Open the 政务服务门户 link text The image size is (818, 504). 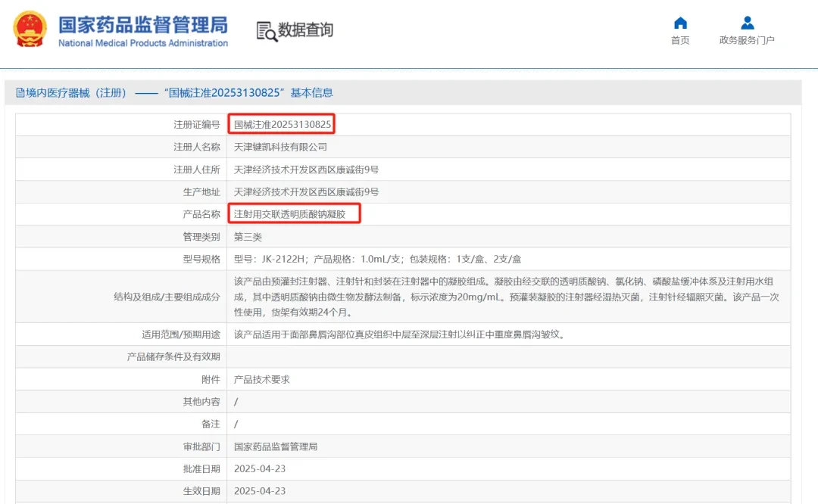coord(747,40)
